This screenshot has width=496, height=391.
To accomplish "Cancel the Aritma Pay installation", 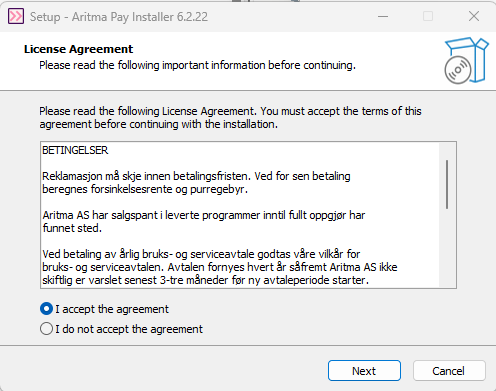I will 449,371.
